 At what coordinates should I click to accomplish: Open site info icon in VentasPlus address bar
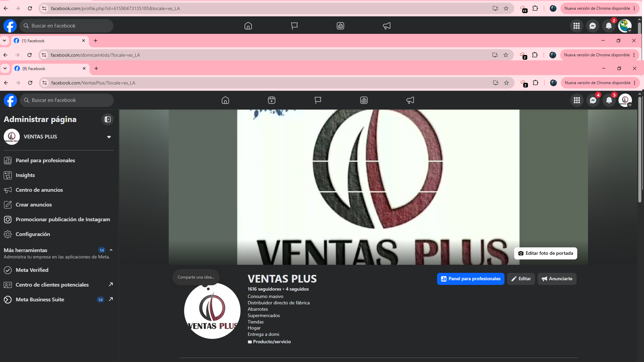click(x=45, y=83)
